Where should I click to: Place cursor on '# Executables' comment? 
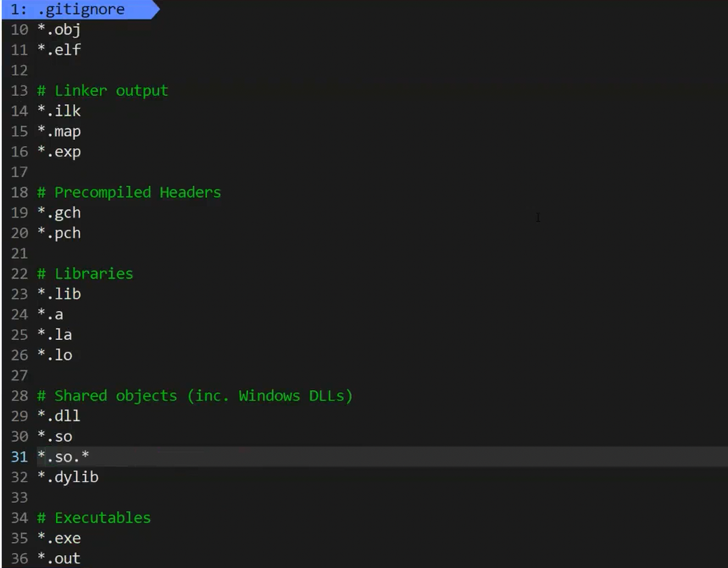(93, 518)
